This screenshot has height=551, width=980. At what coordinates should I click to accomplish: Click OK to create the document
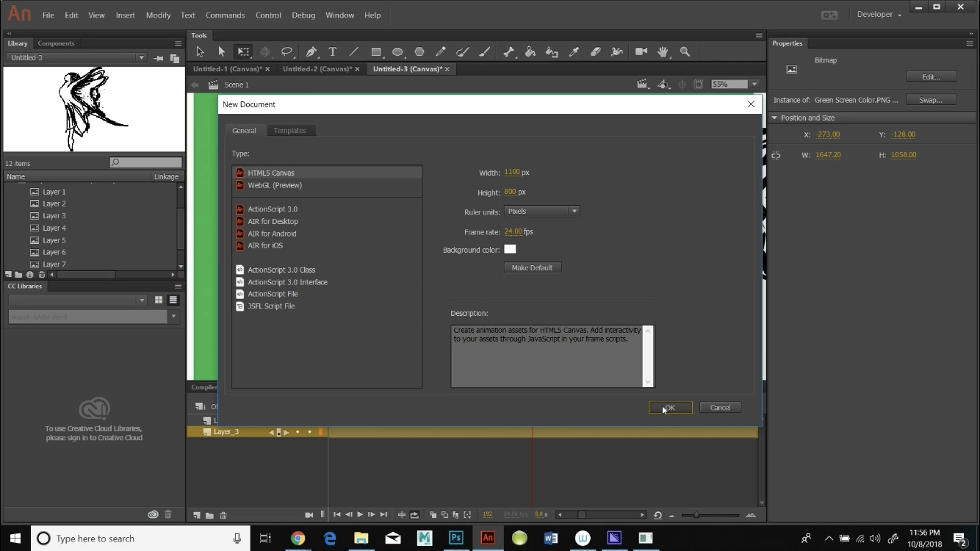[669, 407]
